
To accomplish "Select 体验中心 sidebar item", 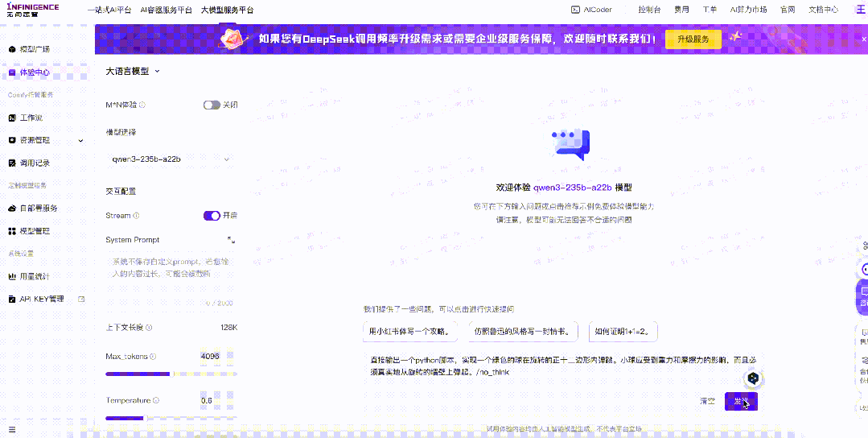I will [x=35, y=72].
